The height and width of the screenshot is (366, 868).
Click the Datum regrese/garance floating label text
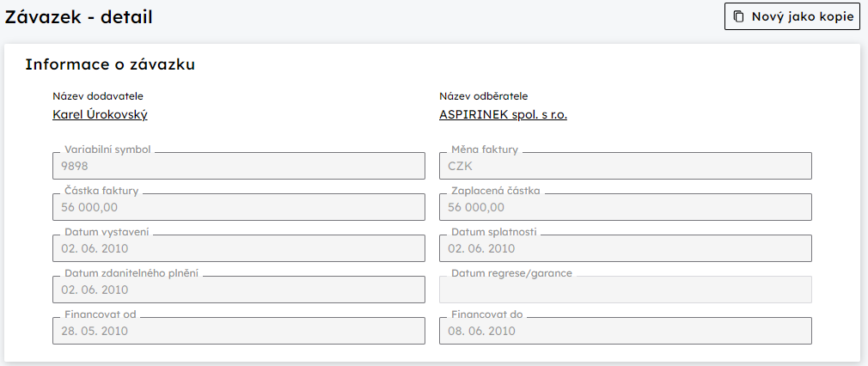coord(511,273)
